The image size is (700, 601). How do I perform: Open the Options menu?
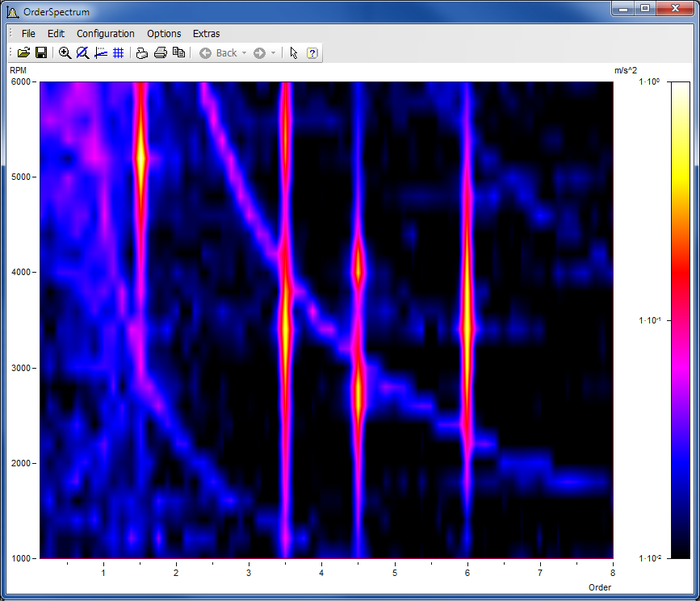pos(164,33)
